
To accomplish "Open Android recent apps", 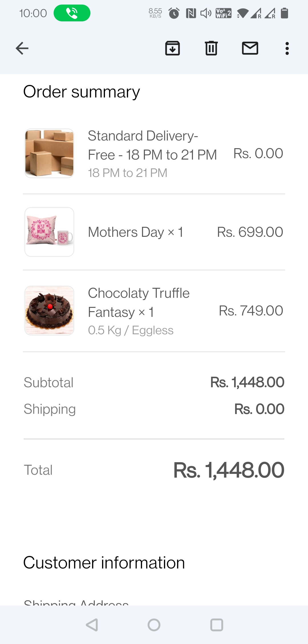I will click(x=216, y=625).
